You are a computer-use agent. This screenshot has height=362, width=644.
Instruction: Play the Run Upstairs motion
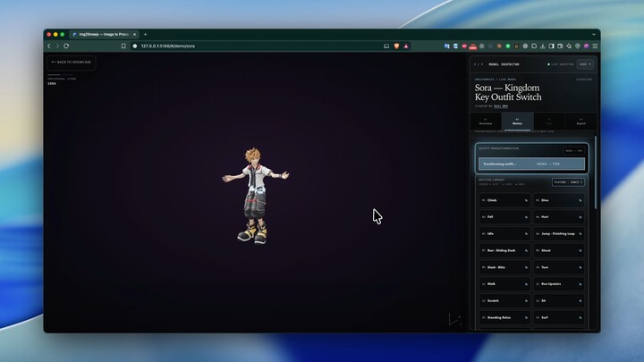point(558,284)
